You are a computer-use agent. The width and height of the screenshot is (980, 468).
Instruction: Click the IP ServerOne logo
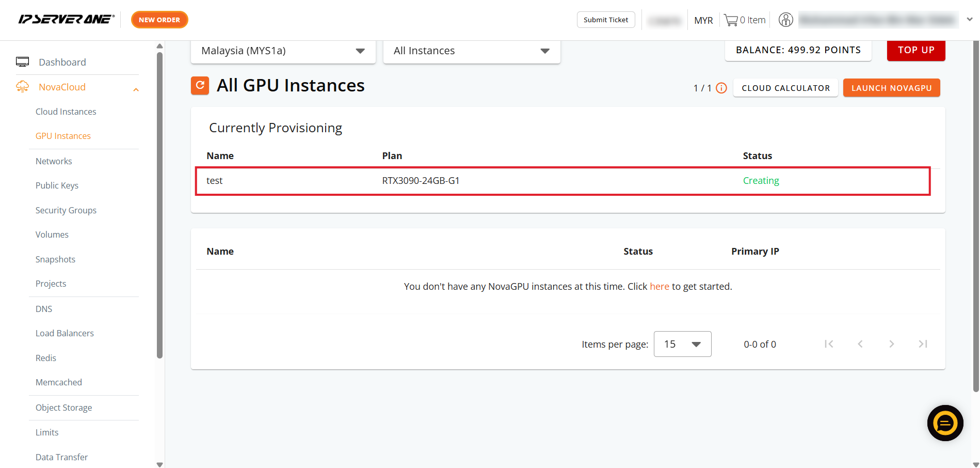tap(67, 20)
